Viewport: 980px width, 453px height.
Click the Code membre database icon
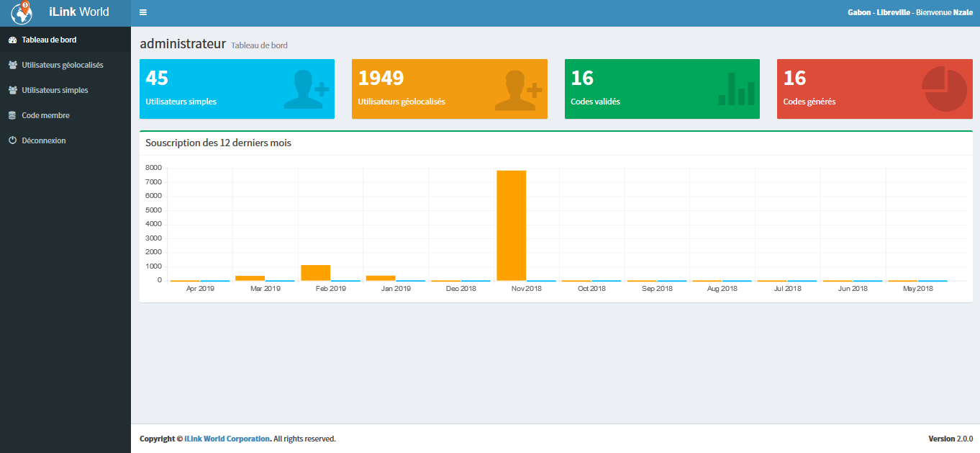(12, 116)
